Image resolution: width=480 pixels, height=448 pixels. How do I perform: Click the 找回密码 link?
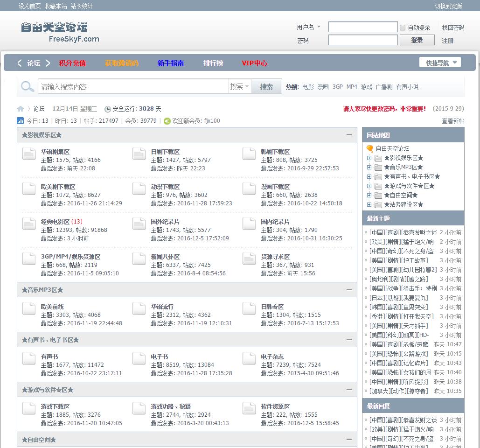[453, 28]
